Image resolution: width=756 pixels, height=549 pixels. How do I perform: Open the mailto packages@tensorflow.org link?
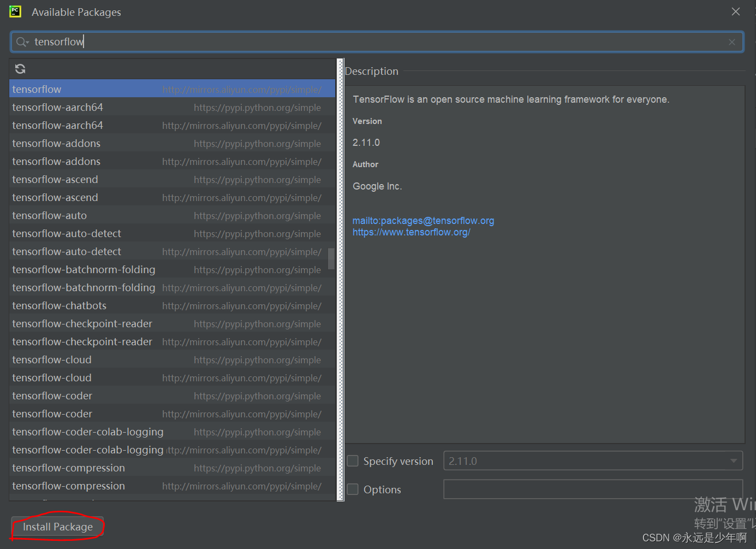[x=423, y=221]
